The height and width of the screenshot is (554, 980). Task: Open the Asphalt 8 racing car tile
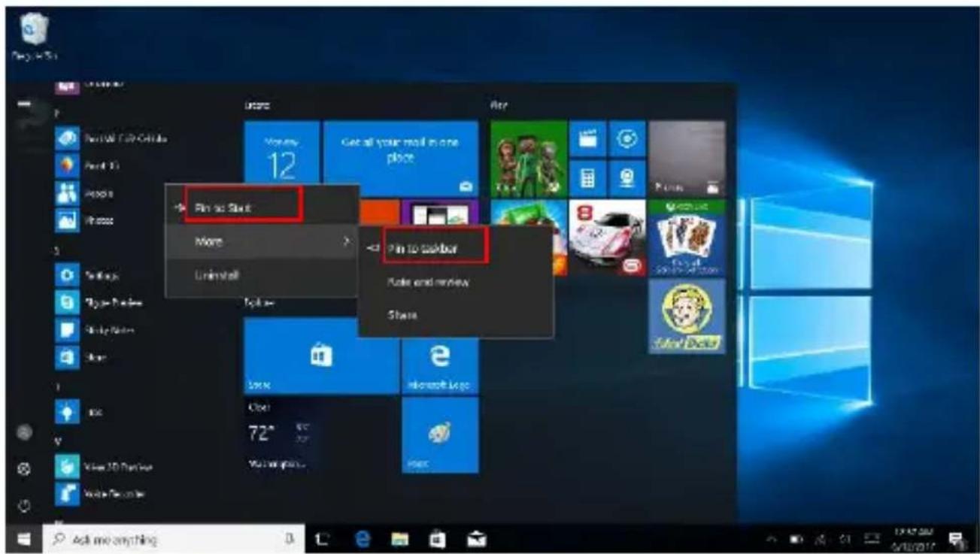coord(608,238)
